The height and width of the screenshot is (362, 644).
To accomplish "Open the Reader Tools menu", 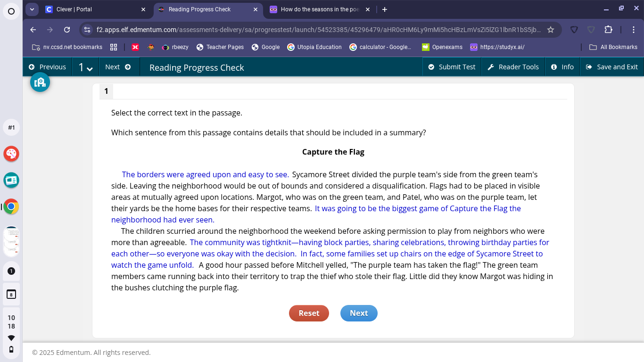I will pos(513,66).
